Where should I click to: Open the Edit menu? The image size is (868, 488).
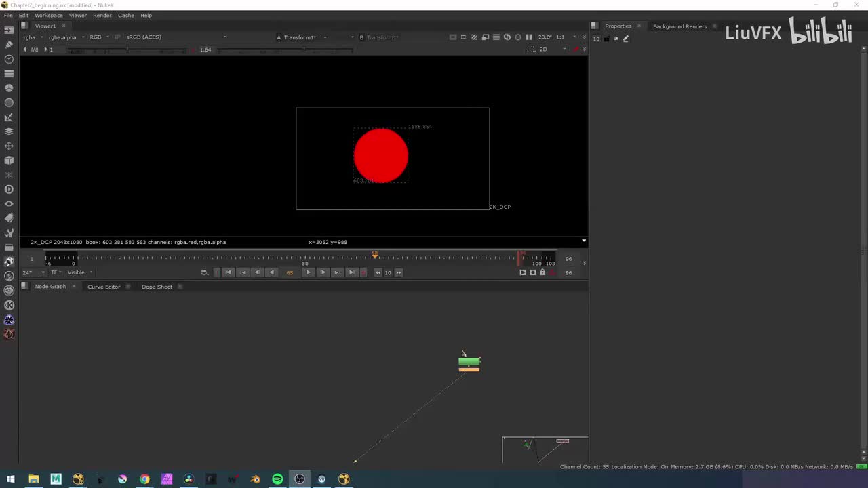(x=24, y=15)
